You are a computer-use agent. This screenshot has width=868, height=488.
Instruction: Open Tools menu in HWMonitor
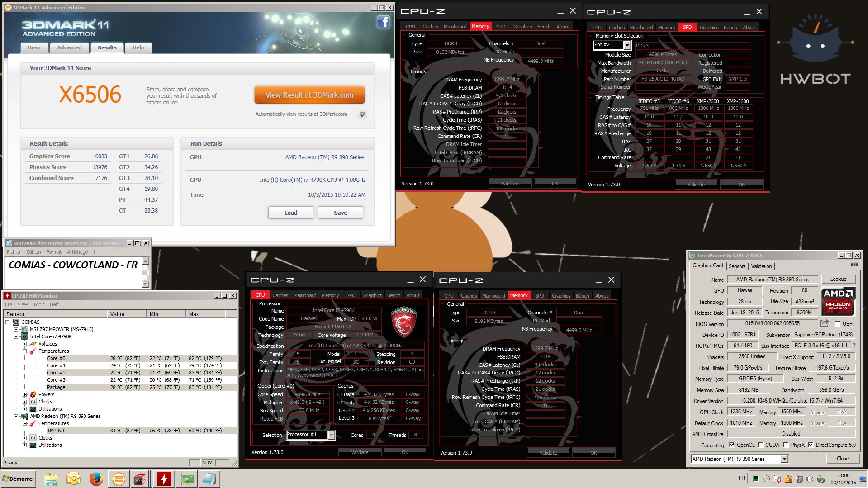tap(39, 304)
